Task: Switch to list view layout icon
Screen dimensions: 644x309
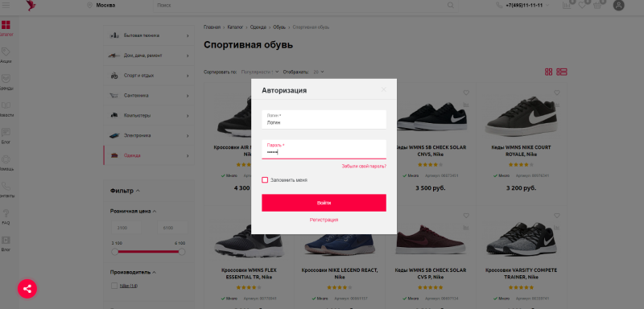Action: [x=561, y=72]
